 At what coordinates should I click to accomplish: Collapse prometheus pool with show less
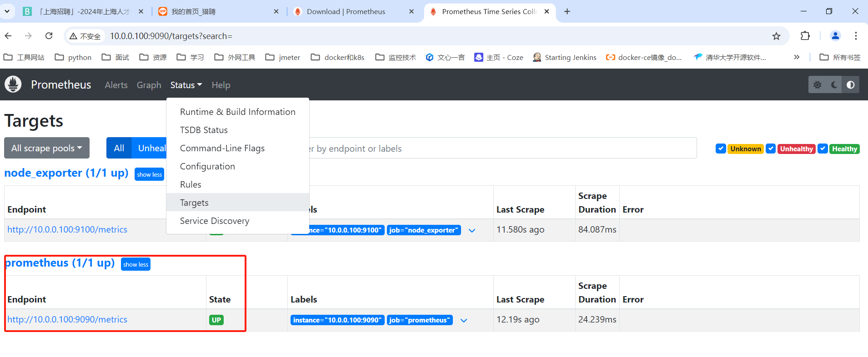135,264
